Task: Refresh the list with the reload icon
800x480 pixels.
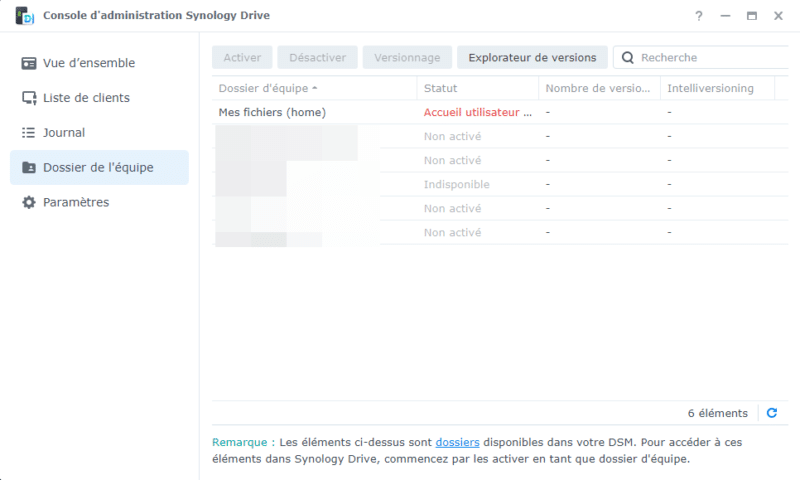Action: (772, 413)
